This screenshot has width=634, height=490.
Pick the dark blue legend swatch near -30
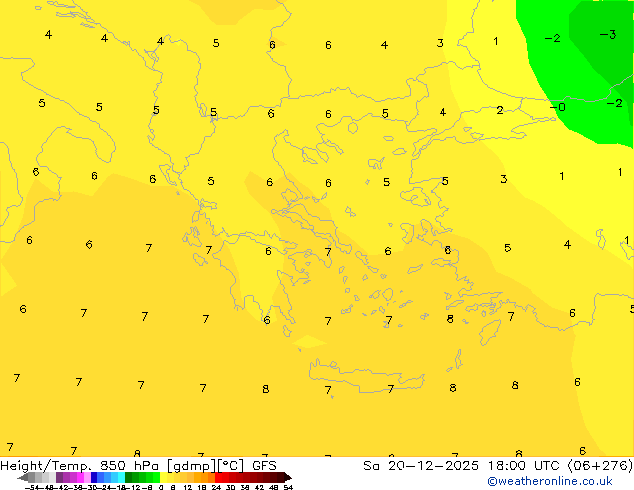click(x=94, y=477)
